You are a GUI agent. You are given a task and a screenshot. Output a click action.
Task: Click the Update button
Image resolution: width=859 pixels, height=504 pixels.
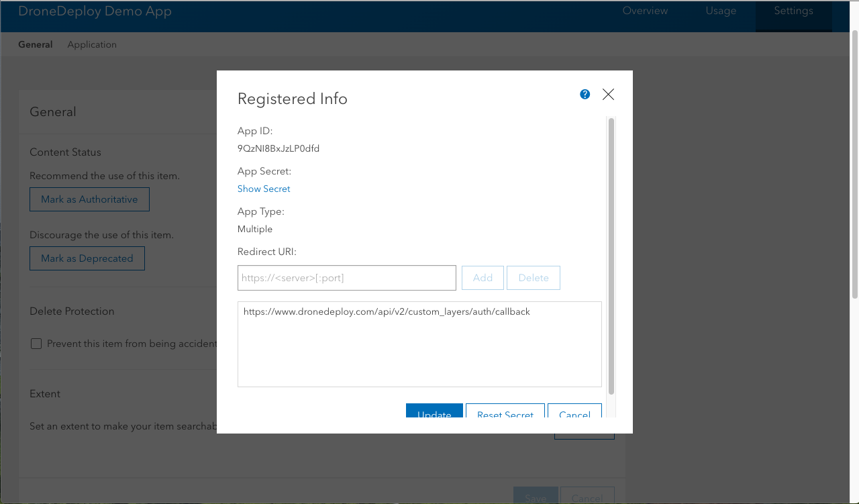pos(434,411)
